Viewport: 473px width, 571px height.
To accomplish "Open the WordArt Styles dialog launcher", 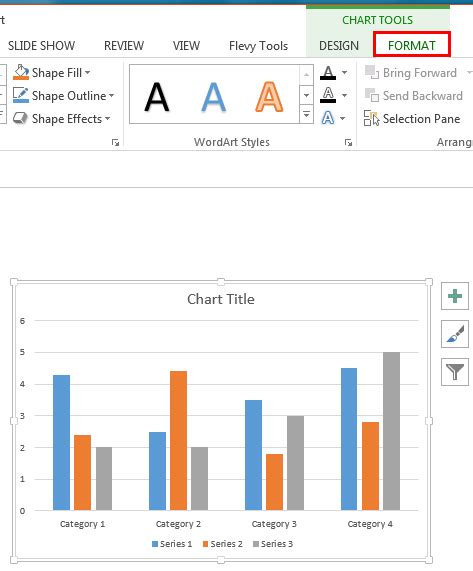I will (x=348, y=142).
